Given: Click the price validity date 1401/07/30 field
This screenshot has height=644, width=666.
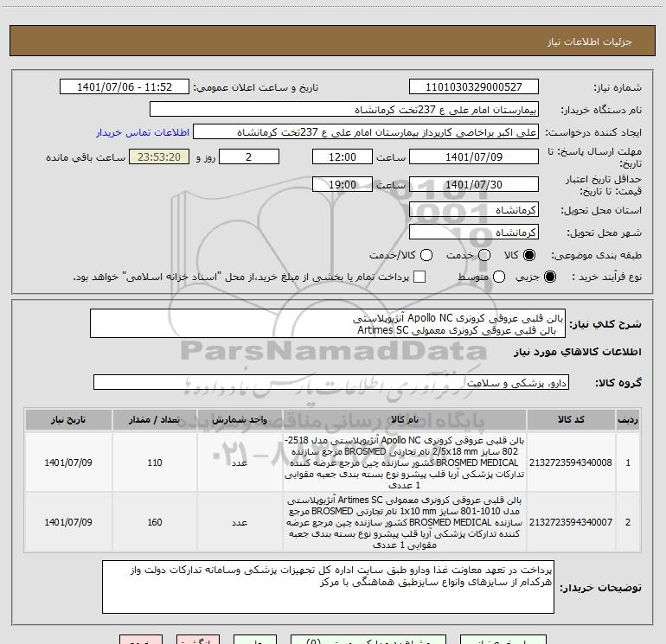Looking at the screenshot, I should [x=474, y=185].
